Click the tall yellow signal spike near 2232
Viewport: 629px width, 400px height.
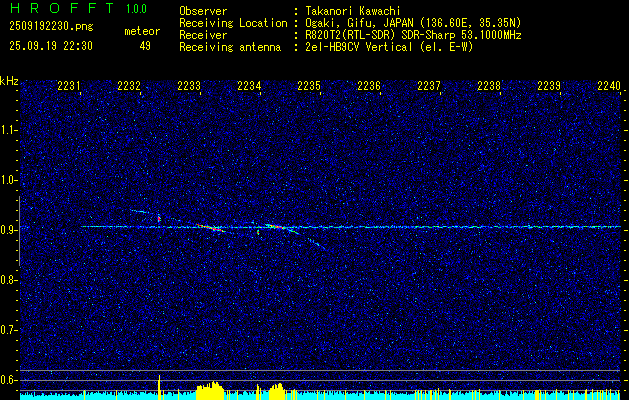click(x=159, y=387)
